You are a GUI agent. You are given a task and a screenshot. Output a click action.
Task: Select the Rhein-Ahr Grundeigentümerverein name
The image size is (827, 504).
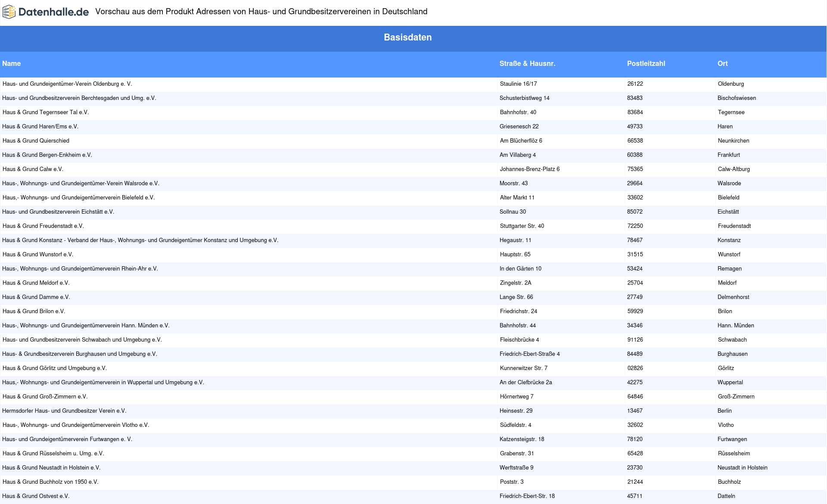(x=80, y=269)
